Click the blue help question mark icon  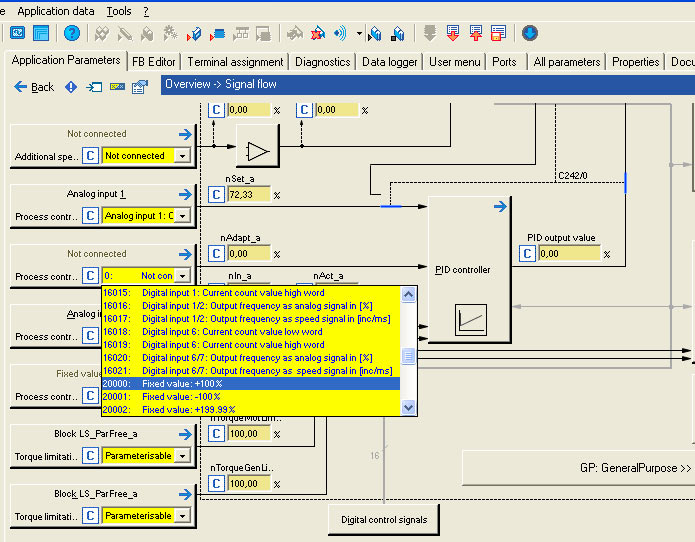pyautogui.click(x=71, y=33)
